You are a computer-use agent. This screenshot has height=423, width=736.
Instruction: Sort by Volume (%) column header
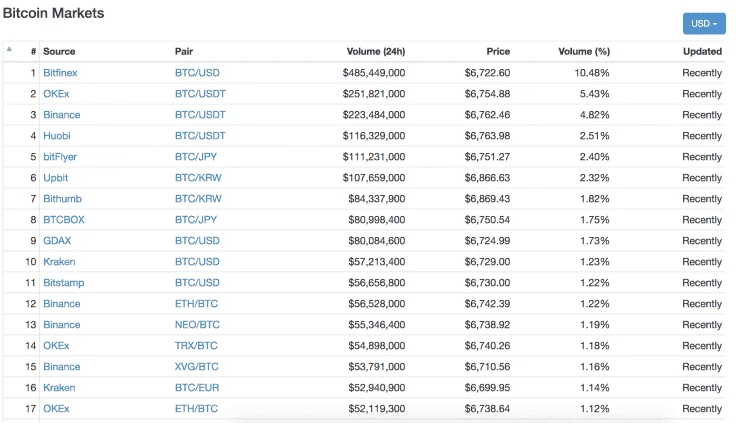point(584,52)
